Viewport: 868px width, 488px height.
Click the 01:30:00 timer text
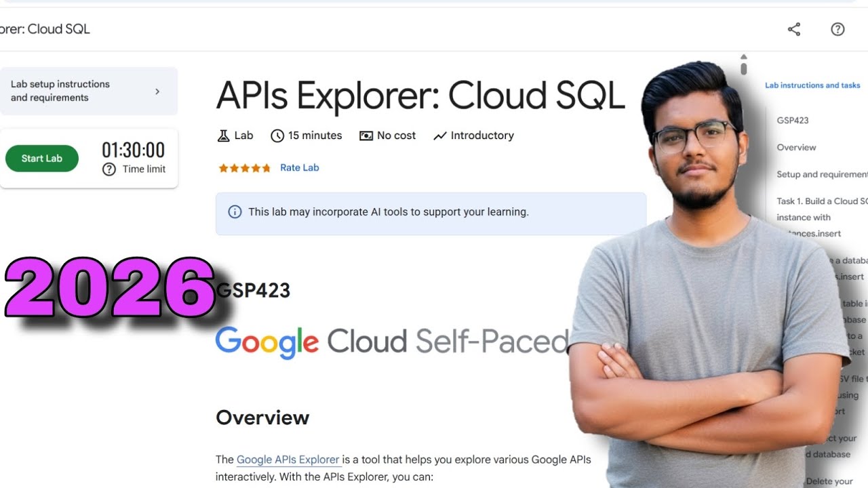[133, 150]
